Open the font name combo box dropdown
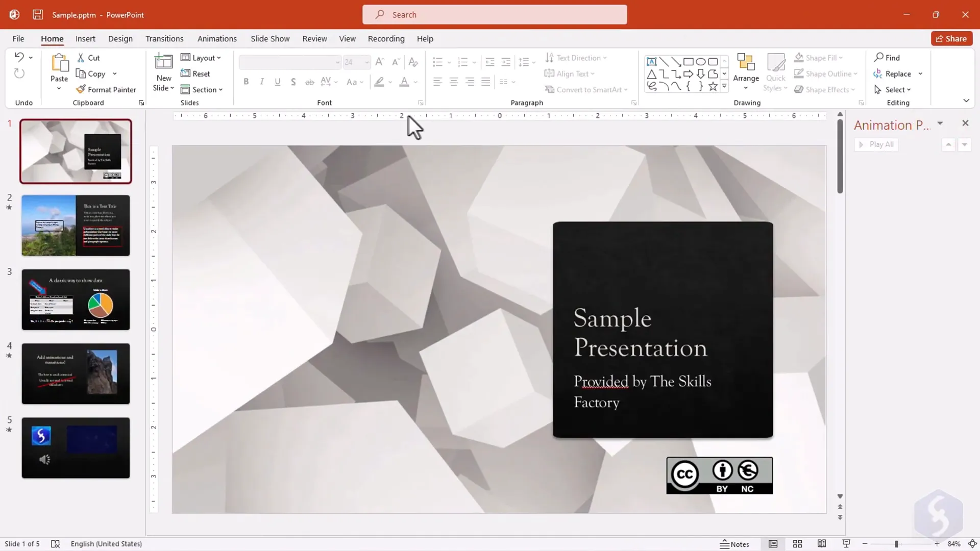Viewport: 980px width, 551px height. pyautogui.click(x=337, y=62)
